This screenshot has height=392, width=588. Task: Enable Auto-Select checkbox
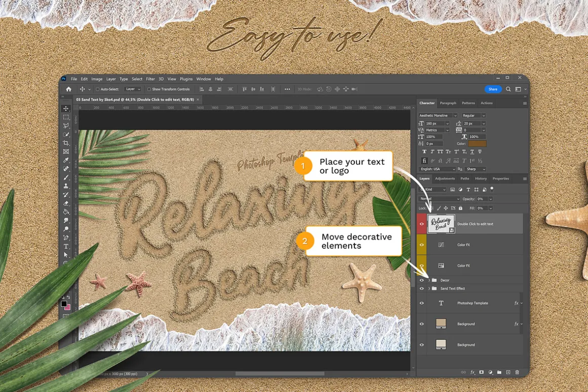(x=97, y=89)
